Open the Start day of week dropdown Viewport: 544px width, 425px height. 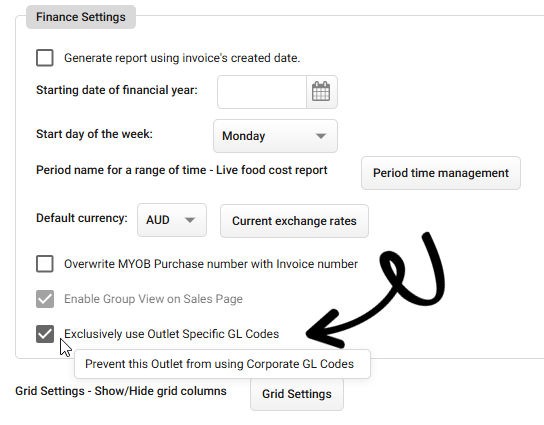(275, 136)
